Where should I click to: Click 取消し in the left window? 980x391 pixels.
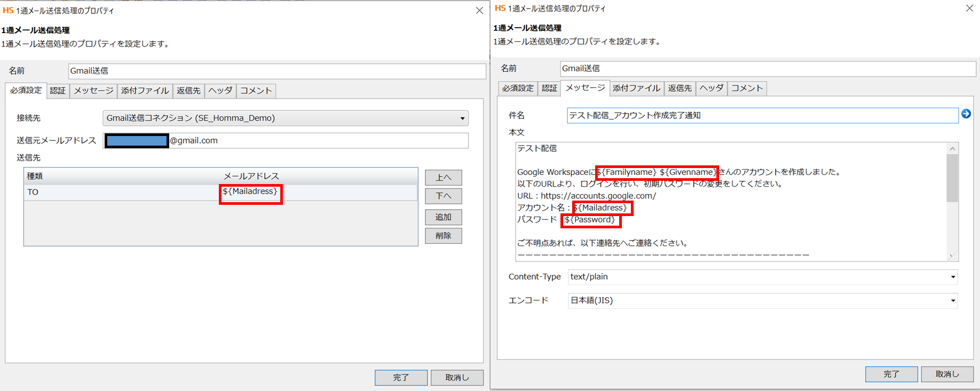457,378
